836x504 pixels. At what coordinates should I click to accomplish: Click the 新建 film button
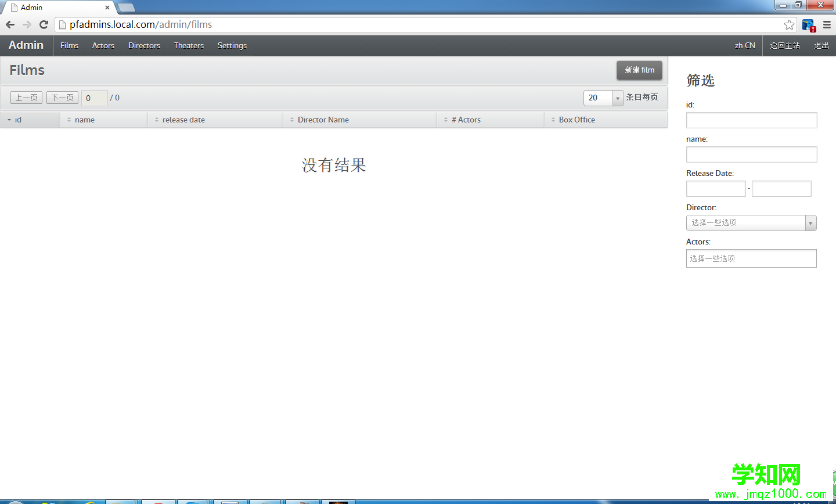tap(639, 70)
